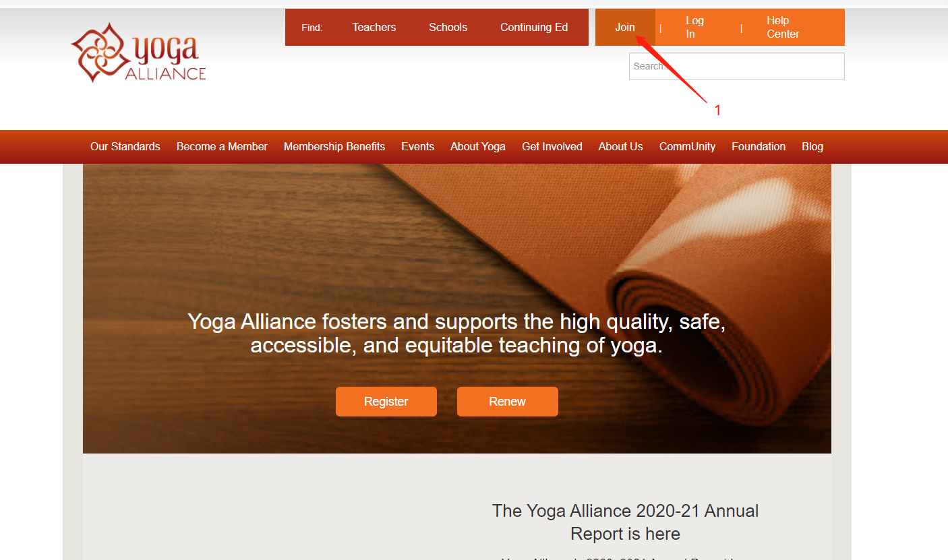This screenshot has height=560, width=948.
Task: Click the orange Register button
Action: pos(386,402)
